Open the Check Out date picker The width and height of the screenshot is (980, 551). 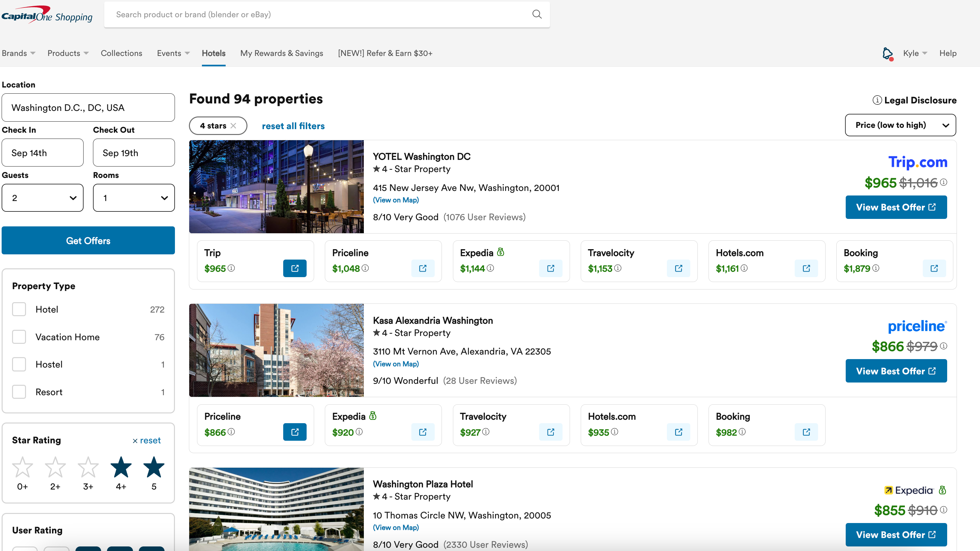(134, 153)
